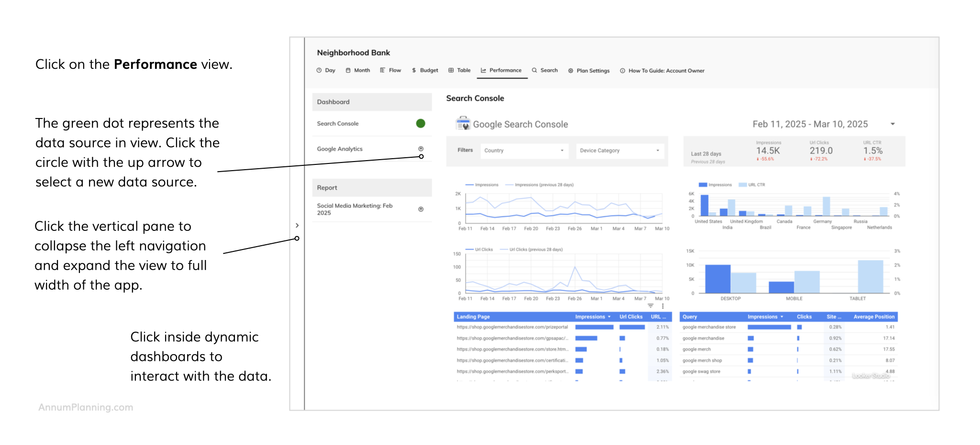This screenshot has height=445, width=980.
Task: Click the Average Position column header
Action: point(874,317)
